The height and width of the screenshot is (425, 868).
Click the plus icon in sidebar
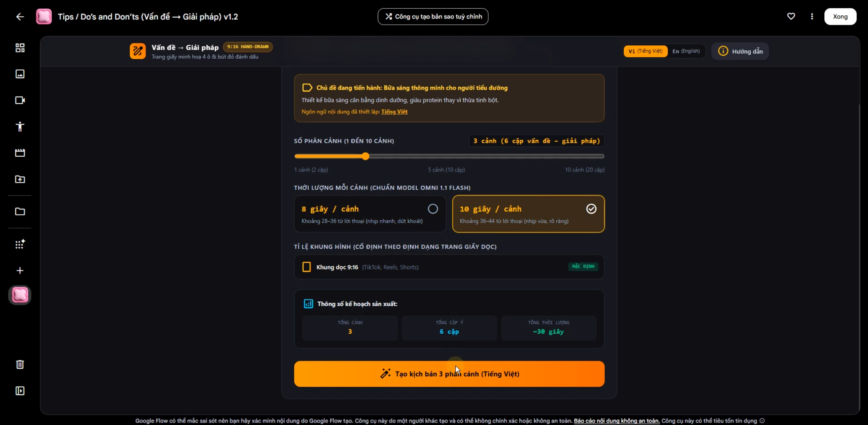[20, 271]
